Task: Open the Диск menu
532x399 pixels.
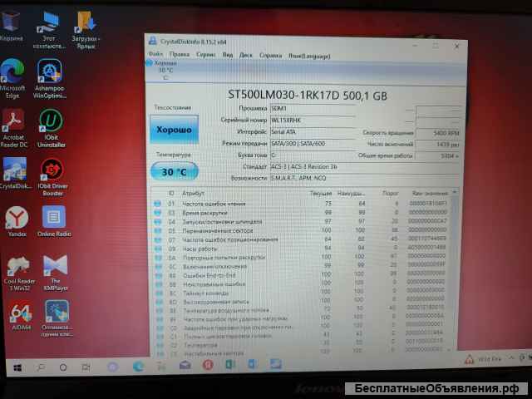Action: coord(246,56)
